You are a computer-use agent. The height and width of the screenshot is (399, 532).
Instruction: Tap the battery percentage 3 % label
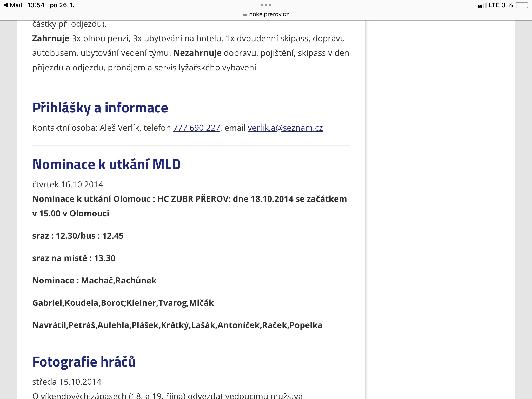[507, 5]
